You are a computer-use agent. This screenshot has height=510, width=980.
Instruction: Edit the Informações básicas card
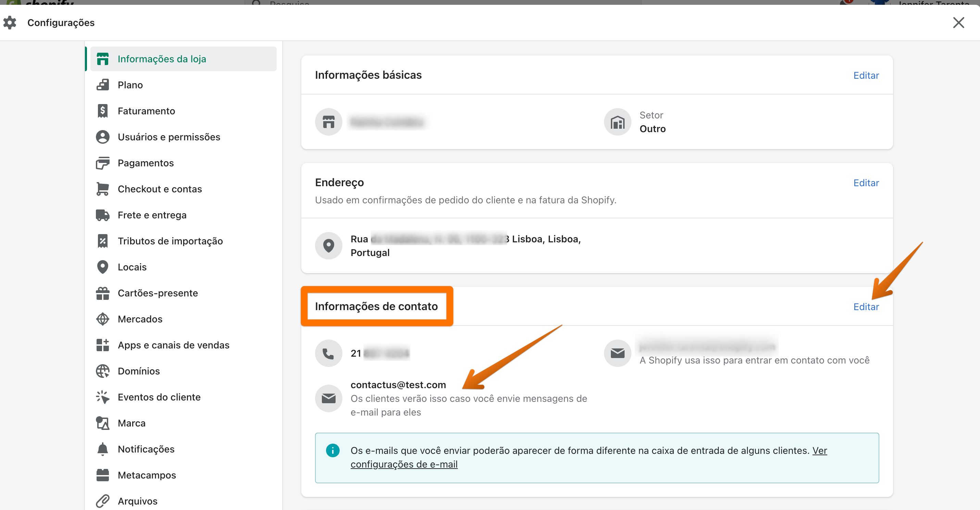coord(866,75)
